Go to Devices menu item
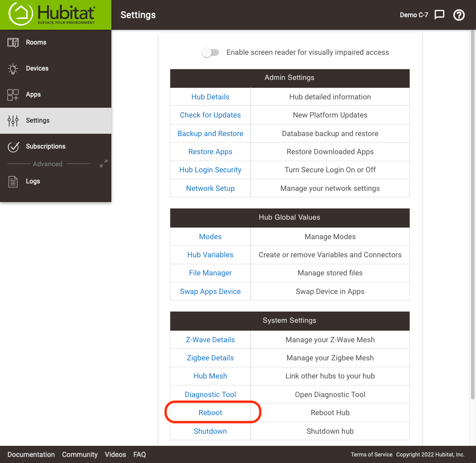 [x=56, y=69]
